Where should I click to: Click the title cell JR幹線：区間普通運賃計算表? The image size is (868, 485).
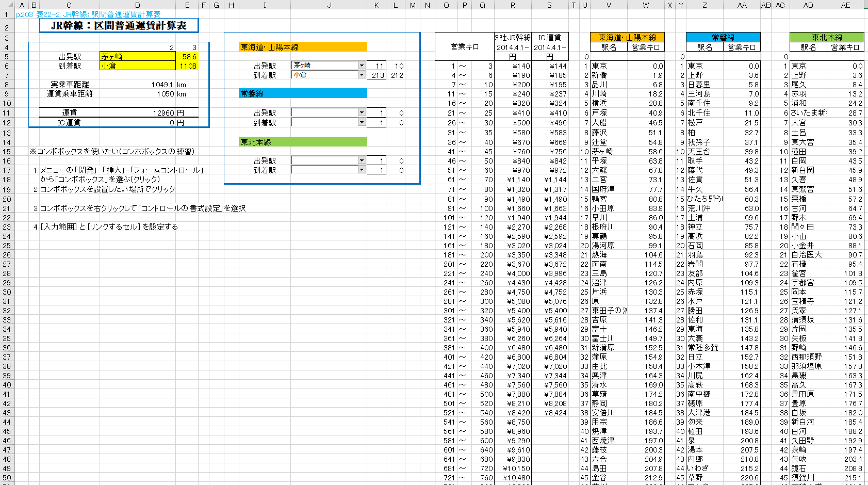click(x=119, y=25)
